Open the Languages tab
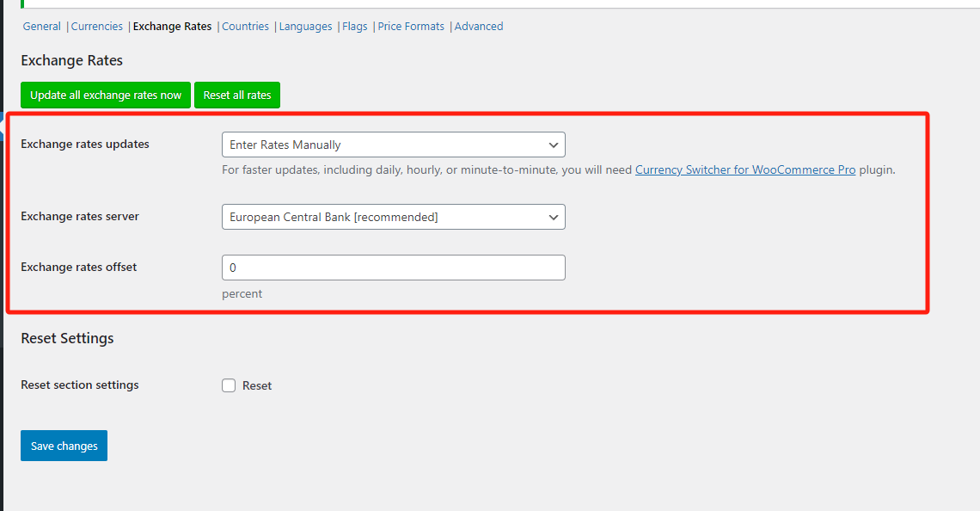 305,27
